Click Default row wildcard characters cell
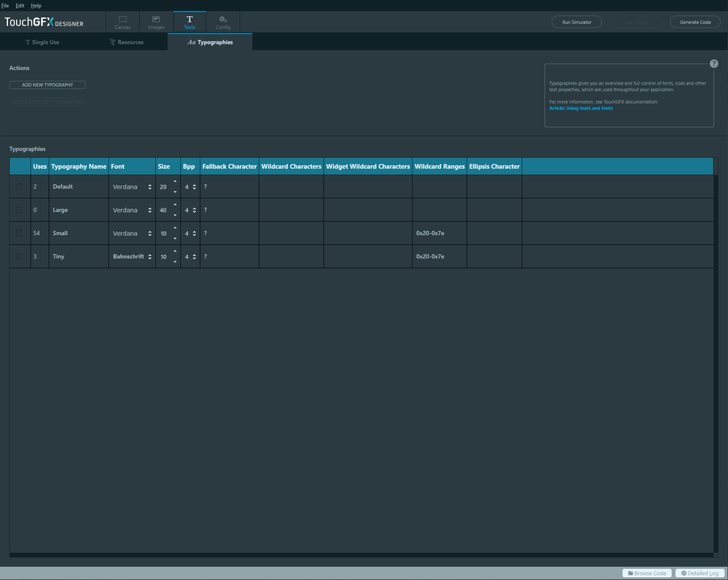Screen dimensions: 728x580 tap(291, 187)
